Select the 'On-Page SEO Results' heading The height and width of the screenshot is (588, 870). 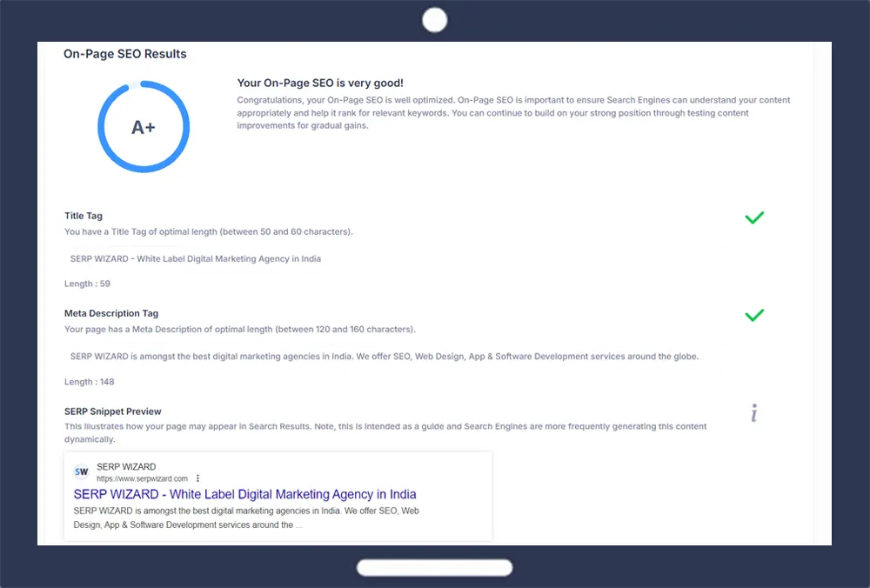coord(124,54)
